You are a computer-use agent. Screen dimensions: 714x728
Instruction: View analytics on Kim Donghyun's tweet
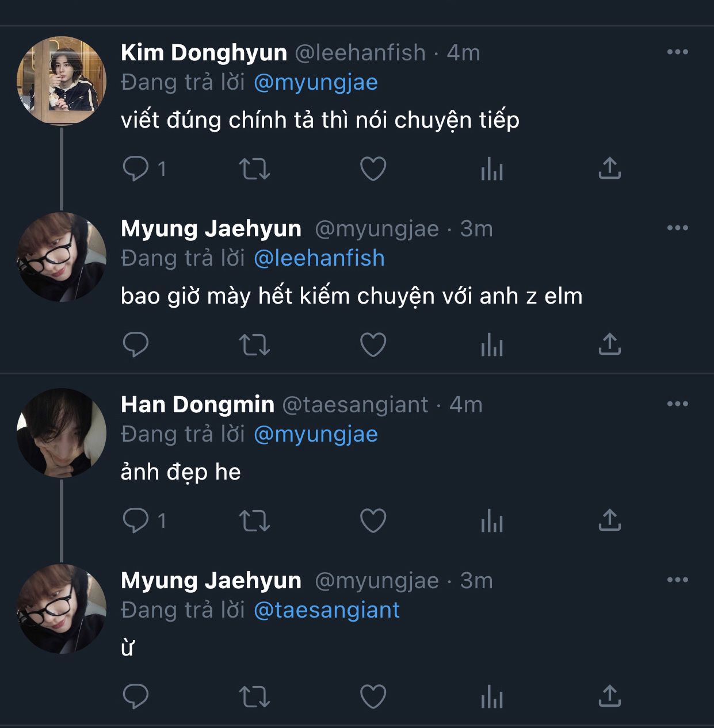click(x=492, y=169)
